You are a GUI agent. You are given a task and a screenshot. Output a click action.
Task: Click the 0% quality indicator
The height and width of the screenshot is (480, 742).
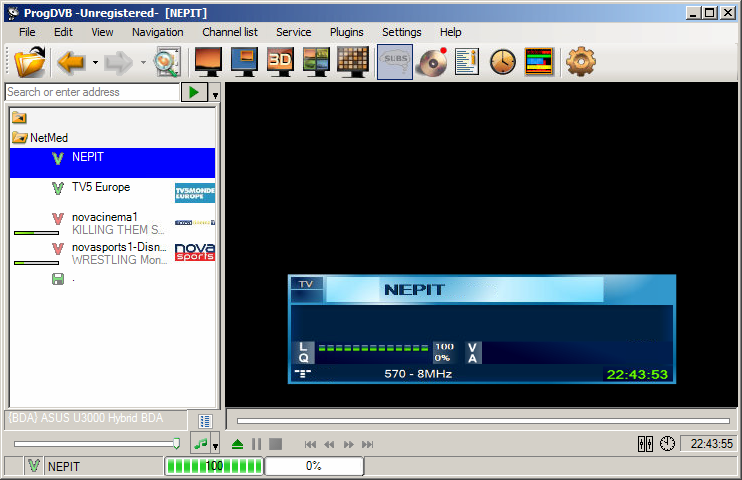tap(314, 466)
